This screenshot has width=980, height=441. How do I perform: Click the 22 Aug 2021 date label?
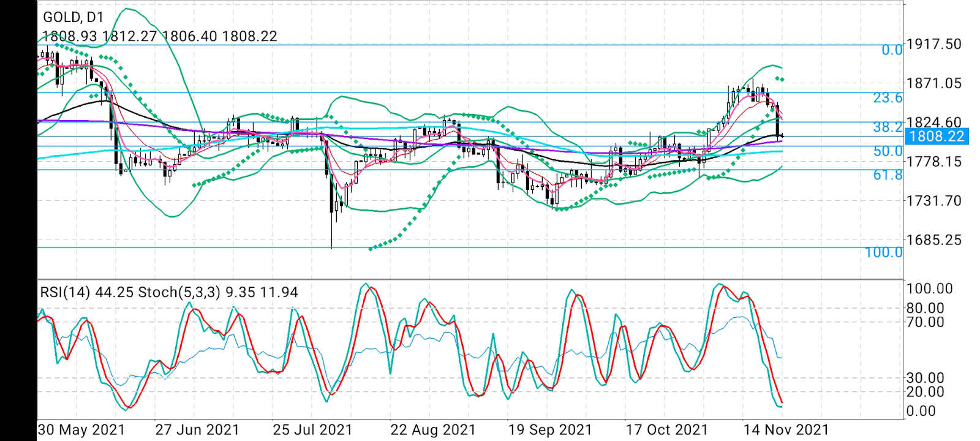pos(432,430)
